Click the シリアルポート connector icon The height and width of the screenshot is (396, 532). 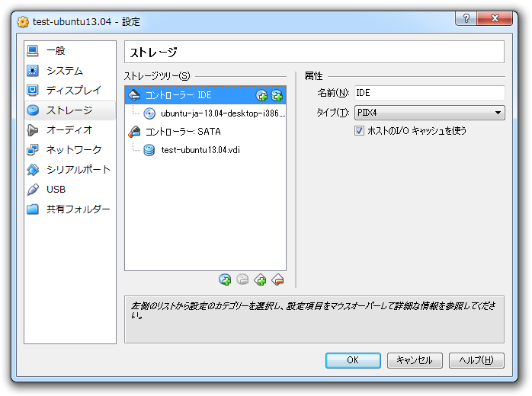(33, 170)
